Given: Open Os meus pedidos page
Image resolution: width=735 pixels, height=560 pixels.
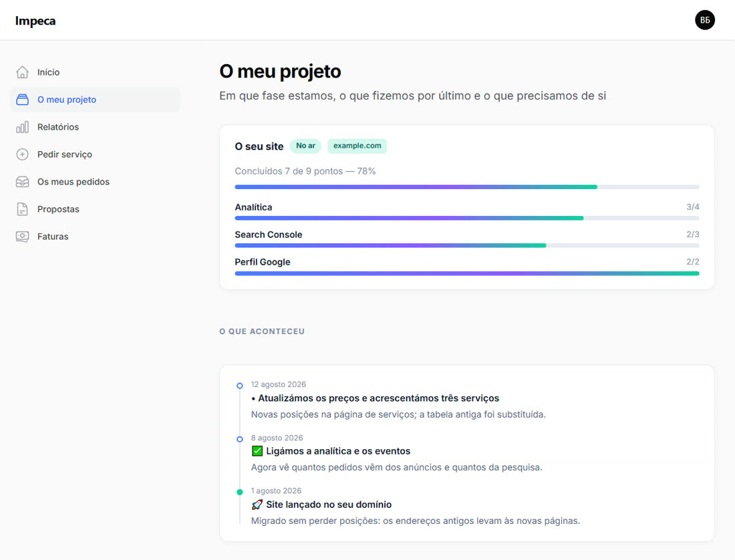Looking at the screenshot, I should (95, 182).
